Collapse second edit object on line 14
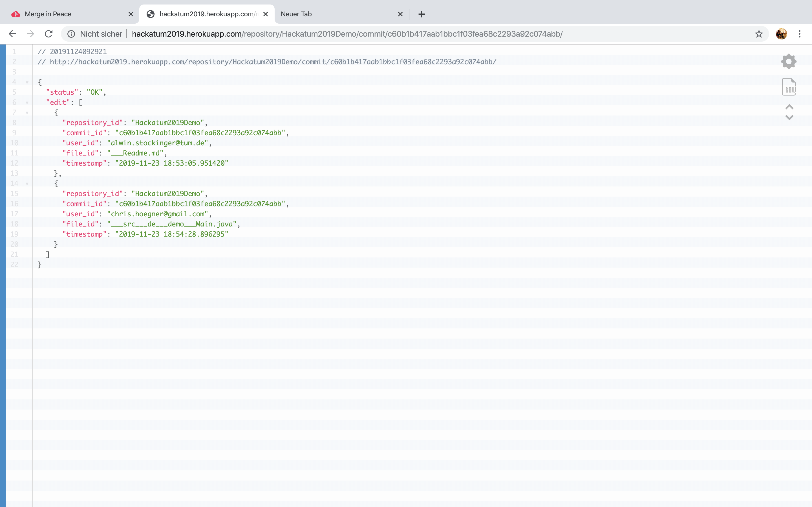 [27, 184]
